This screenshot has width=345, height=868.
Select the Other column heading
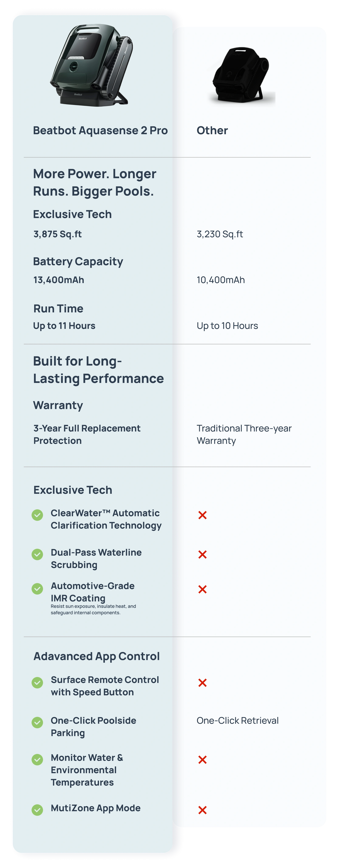[x=212, y=130]
